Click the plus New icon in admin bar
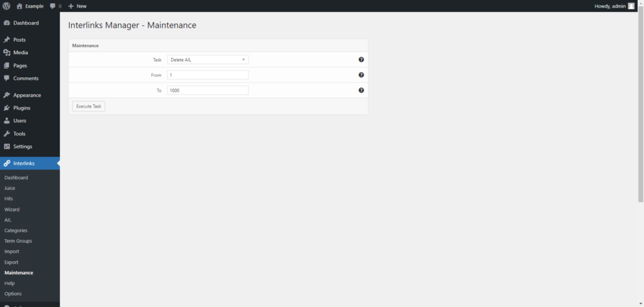Image resolution: width=644 pixels, height=307 pixels. [x=70, y=6]
